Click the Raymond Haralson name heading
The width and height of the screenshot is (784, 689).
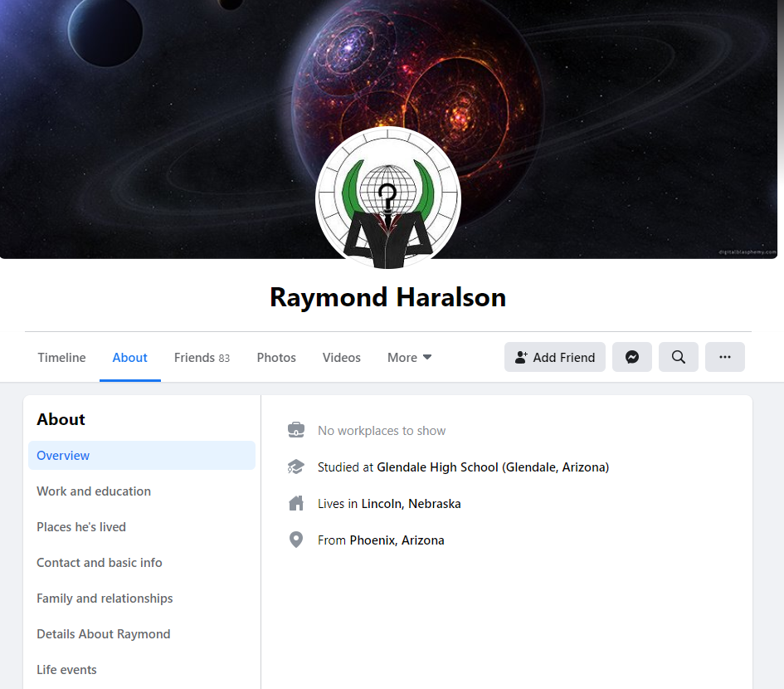388,297
